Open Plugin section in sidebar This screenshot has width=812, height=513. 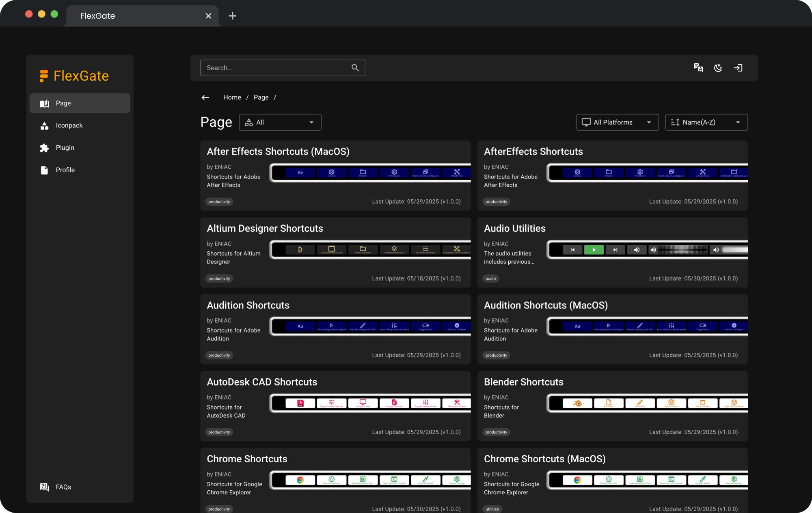tap(65, 148)
